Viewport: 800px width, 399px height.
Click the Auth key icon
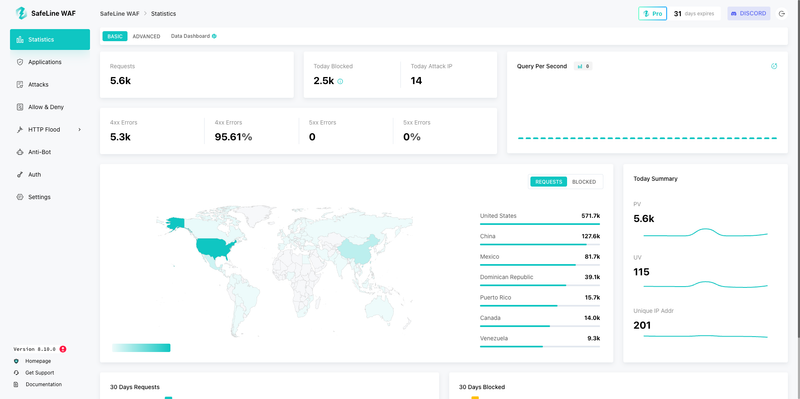pyautogui.click(x=20, y=174)
